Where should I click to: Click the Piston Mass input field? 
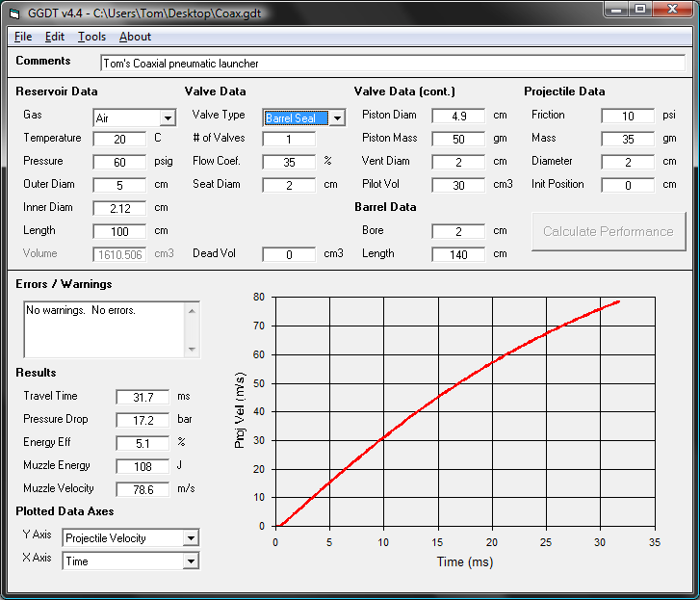click(458, 139)
